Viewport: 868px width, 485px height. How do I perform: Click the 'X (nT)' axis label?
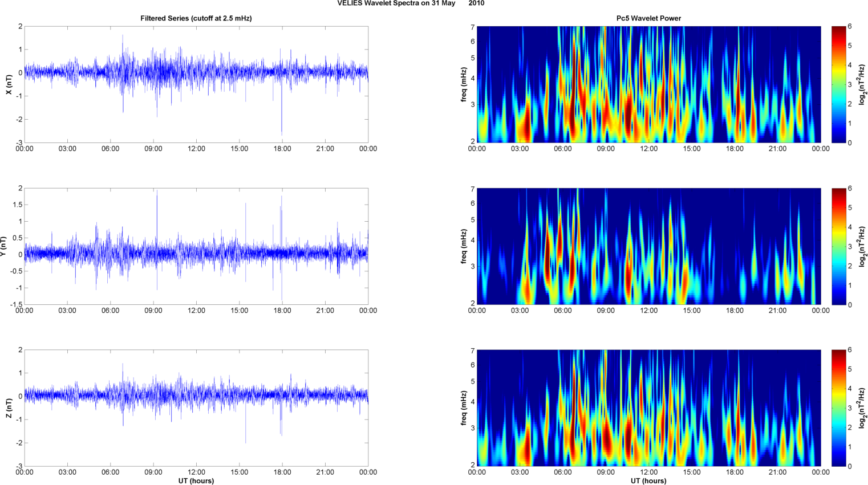point(9,84)
